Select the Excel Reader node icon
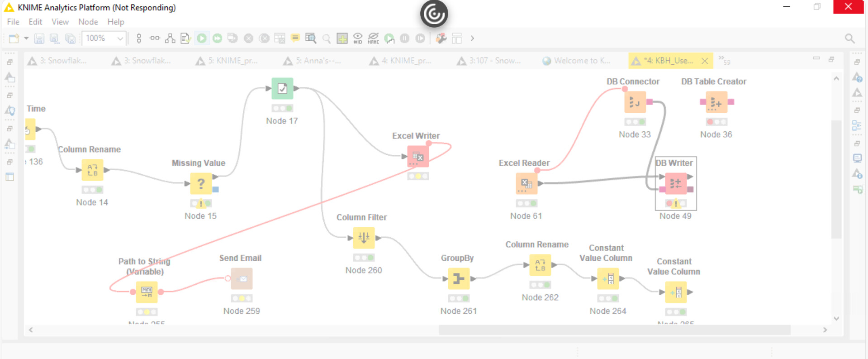Viewport: 868px width, 359px height. (526, 184)
